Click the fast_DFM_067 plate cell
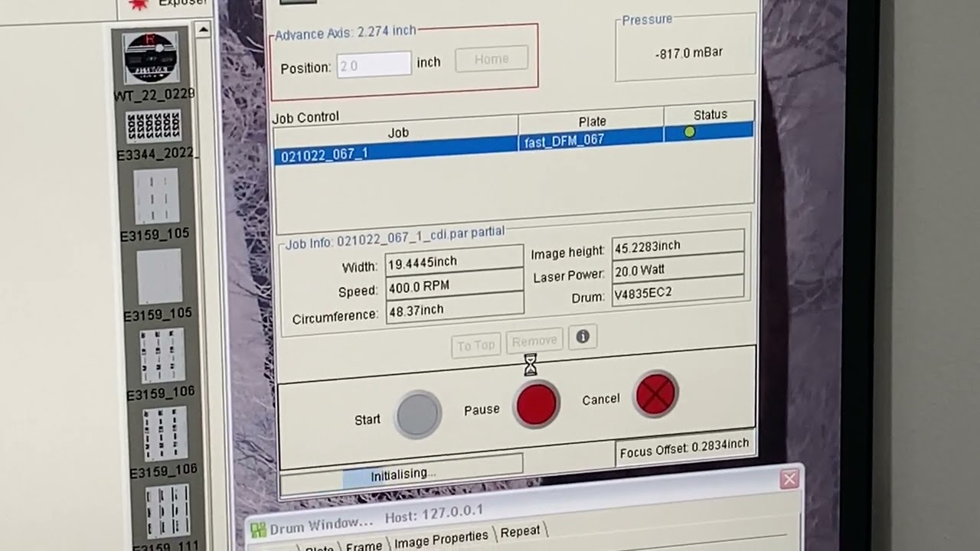 click(x=590, y=140)
